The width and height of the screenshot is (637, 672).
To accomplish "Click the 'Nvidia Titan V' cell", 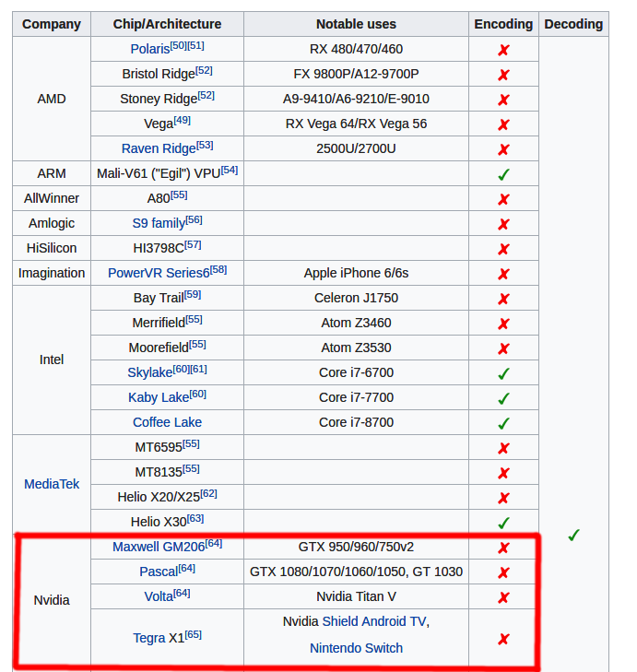I will [x=356, y=596].
